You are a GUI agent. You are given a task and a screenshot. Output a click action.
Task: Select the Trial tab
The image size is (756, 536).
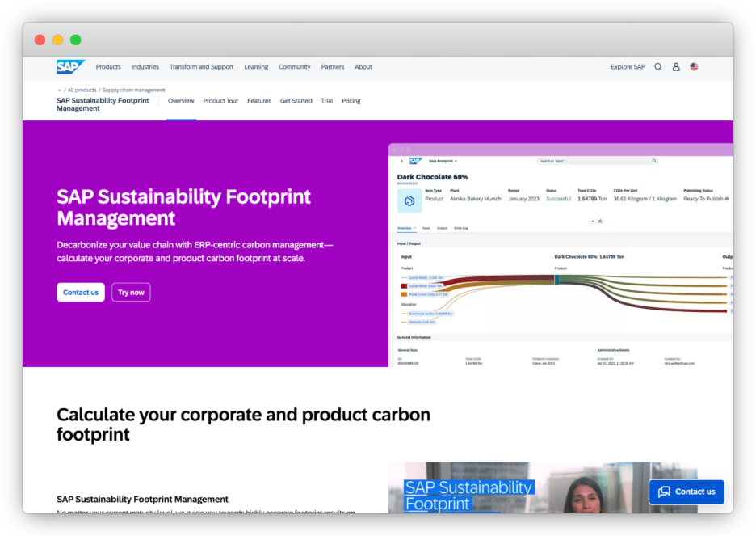click(327, 101)
